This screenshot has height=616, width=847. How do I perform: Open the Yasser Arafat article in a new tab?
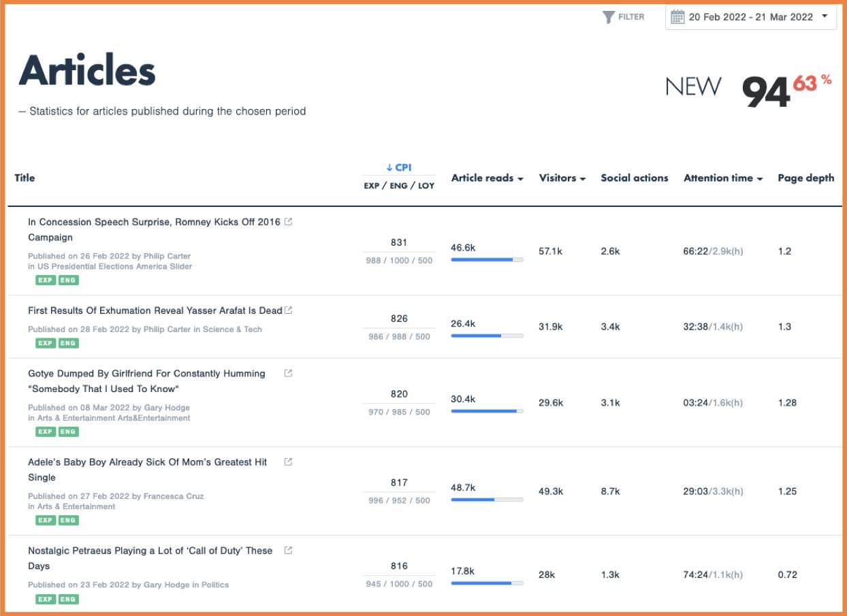coord(288,310)
